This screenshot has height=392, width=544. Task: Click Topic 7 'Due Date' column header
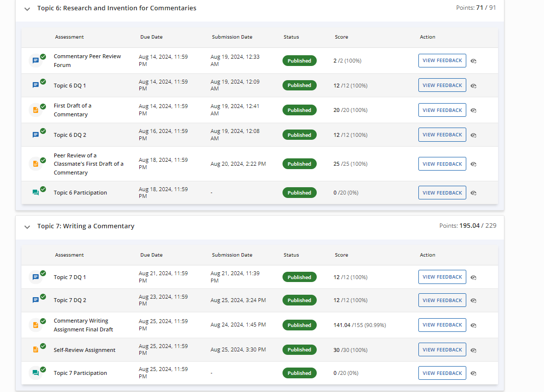coord(151,255)
